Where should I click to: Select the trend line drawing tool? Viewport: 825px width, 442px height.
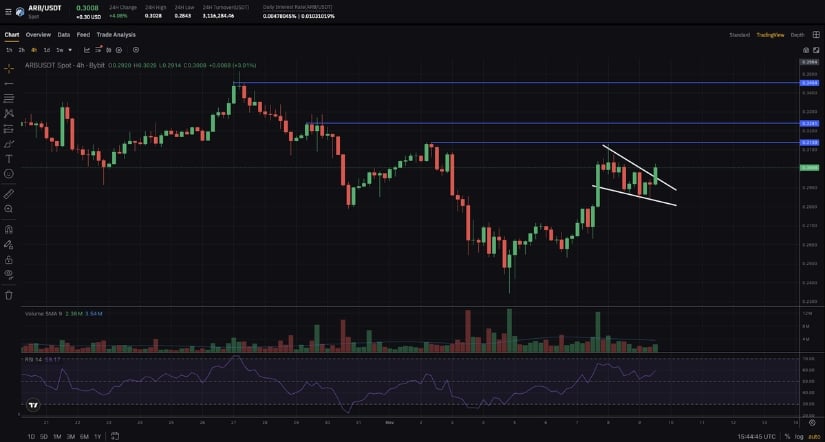pyautogui.click(x=9, y=84)
